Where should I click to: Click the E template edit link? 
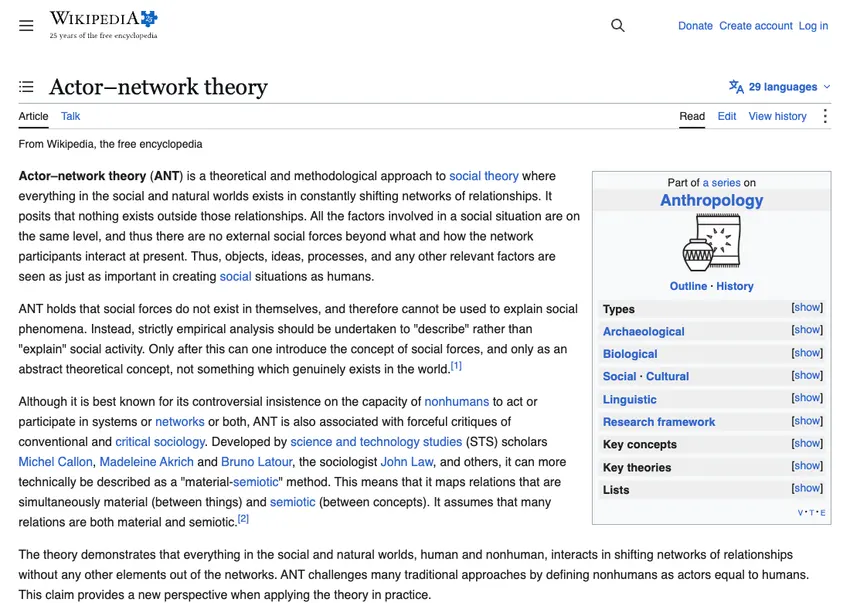823,513
